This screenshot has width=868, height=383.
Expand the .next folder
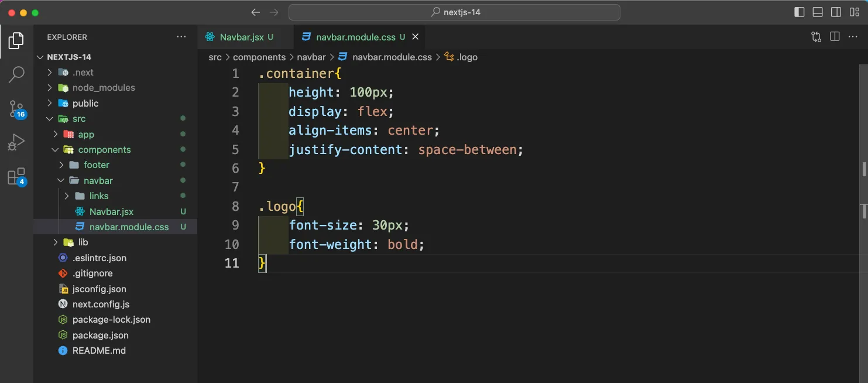tap(115, 72)
